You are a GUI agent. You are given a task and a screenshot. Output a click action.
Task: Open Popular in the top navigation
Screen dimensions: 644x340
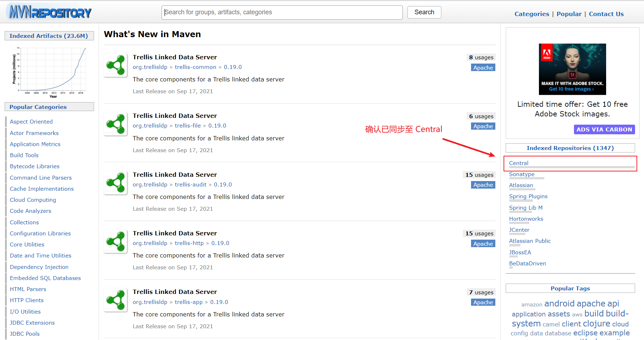click(x=569, y=14)
